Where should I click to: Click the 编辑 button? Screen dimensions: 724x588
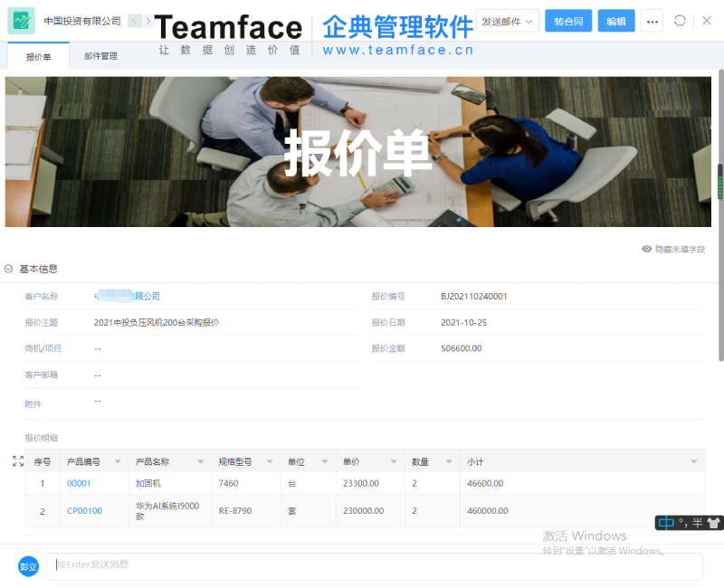pyautogui.click(x=616, y=21)
